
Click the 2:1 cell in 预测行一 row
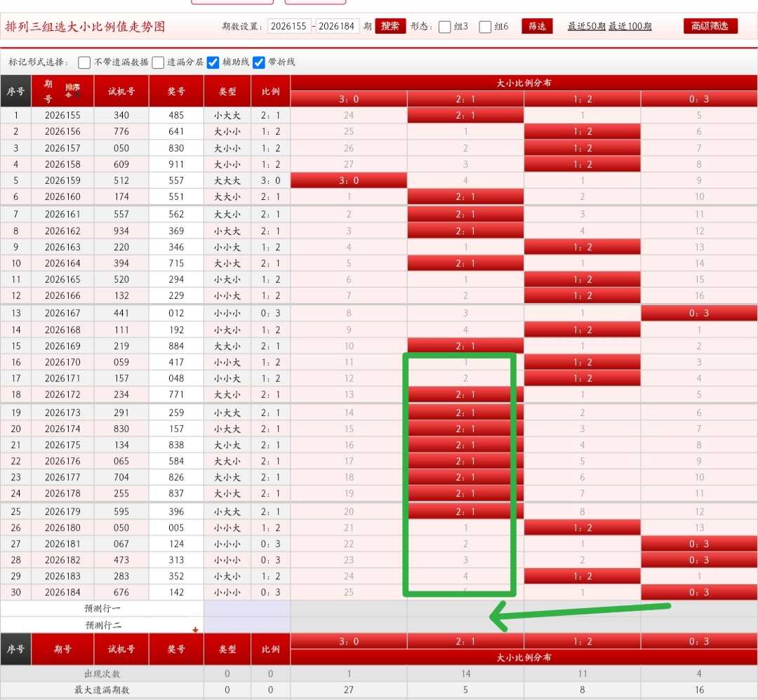pos(465,608)
